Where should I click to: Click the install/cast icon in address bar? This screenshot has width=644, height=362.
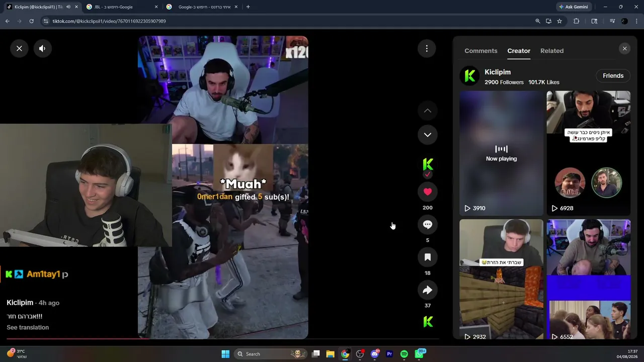pos(548,21)
